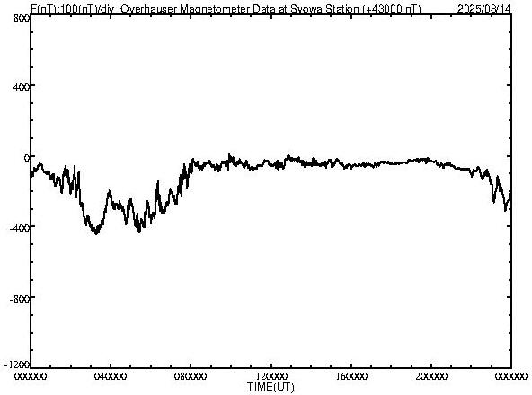The image size is (532, 395).
Task: Select the 160000 time tick label
Action: pyautogui.click(x=351, y=376)
